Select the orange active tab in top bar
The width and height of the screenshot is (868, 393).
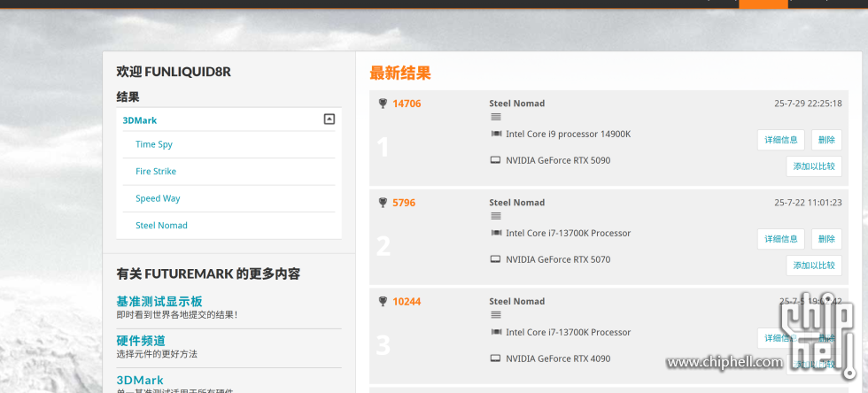click(763, 4)
